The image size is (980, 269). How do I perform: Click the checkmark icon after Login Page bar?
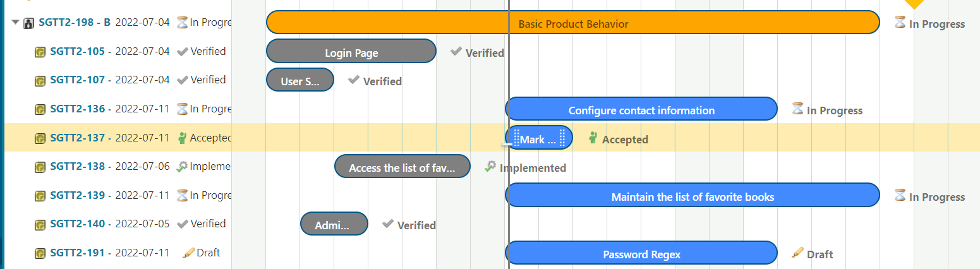[456, 51]
